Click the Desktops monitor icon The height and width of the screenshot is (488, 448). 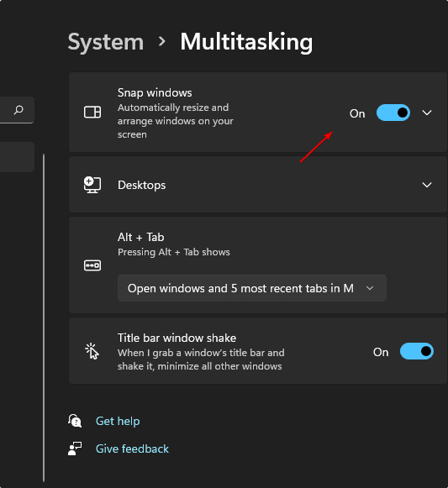pos(92,185)
